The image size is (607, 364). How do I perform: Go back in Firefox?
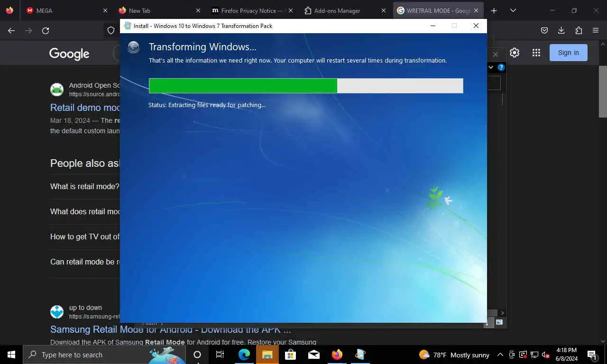(11, 30)
